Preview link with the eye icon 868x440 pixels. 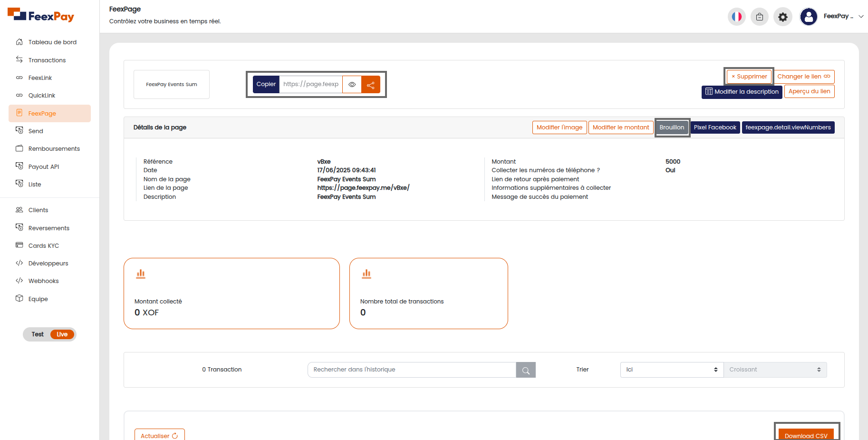[352, 84]
